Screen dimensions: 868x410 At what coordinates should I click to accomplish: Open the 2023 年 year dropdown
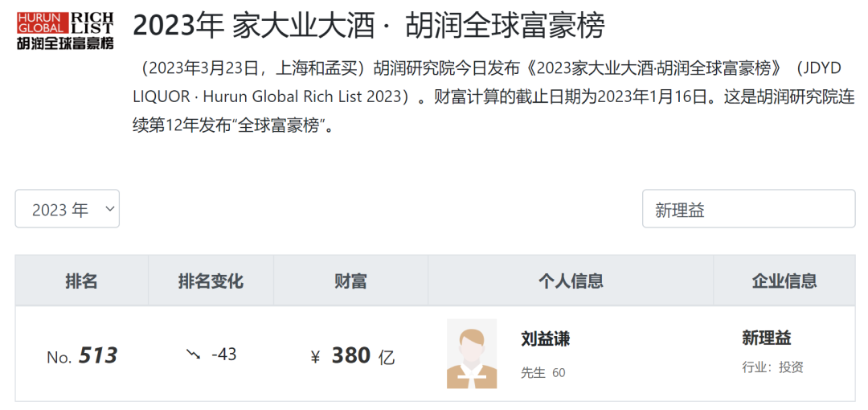[x=67, y=209]
